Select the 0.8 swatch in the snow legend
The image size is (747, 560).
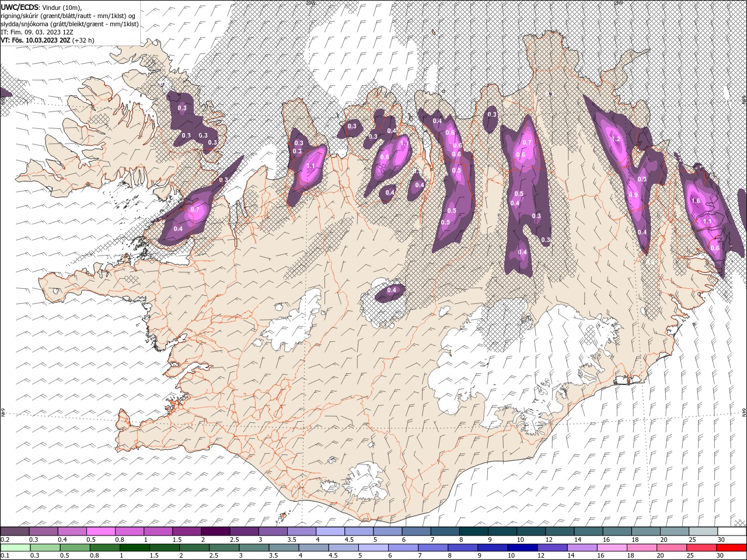pos(129,531)
